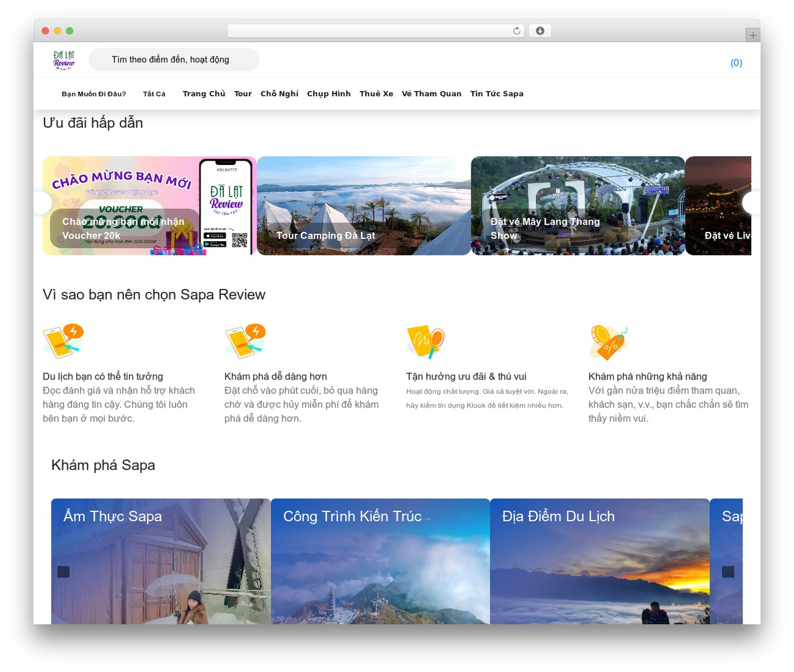Click the trusted travel phone icon
The height and width of the screenshot is (672, 794).
[x=63, y=341]
